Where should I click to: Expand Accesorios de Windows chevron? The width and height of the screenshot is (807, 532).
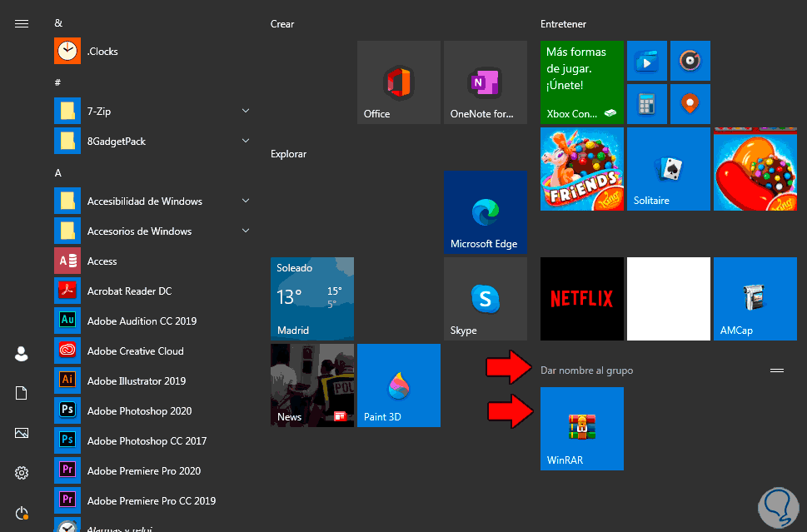coord(246,231)
